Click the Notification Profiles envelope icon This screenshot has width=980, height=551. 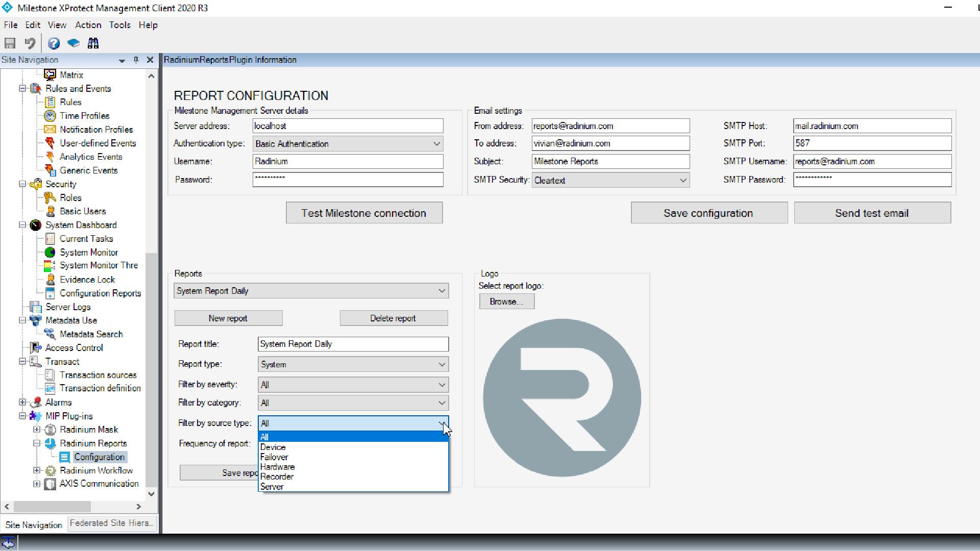click(x=50, y=130)
